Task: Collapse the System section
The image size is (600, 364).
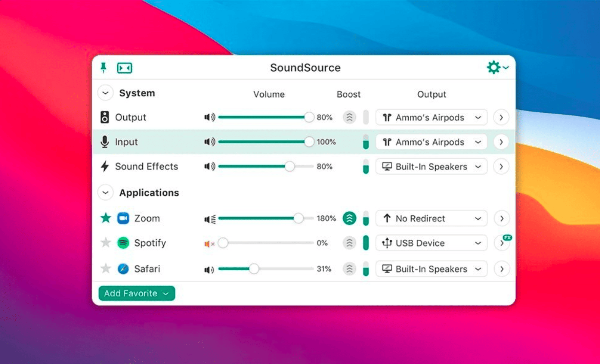Action: (105, 93)
